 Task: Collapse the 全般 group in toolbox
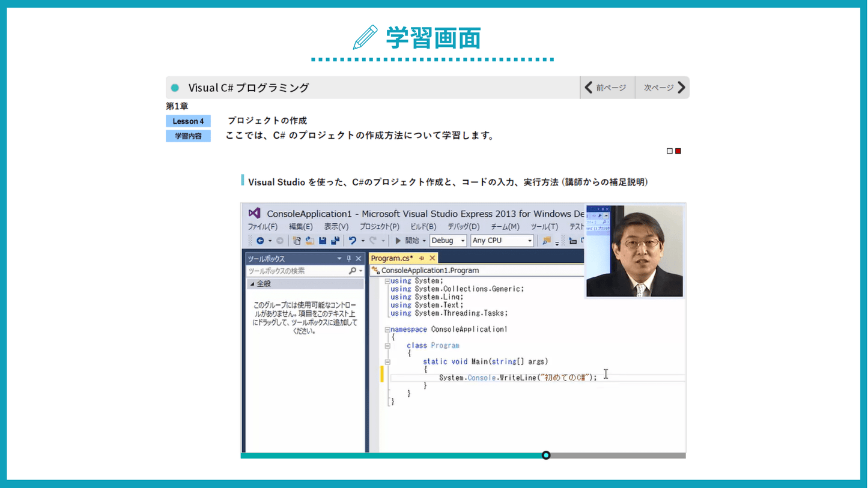(252, 284)
